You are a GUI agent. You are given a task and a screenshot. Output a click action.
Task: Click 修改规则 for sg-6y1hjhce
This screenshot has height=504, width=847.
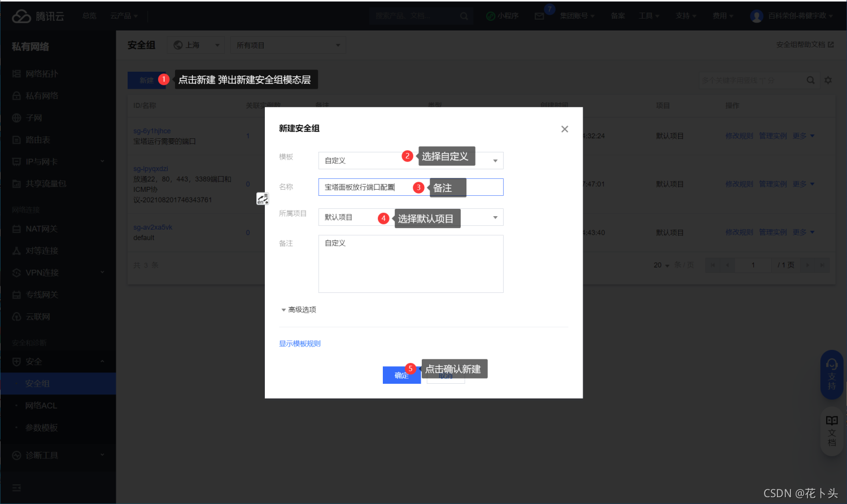click(x=739, y=136)
